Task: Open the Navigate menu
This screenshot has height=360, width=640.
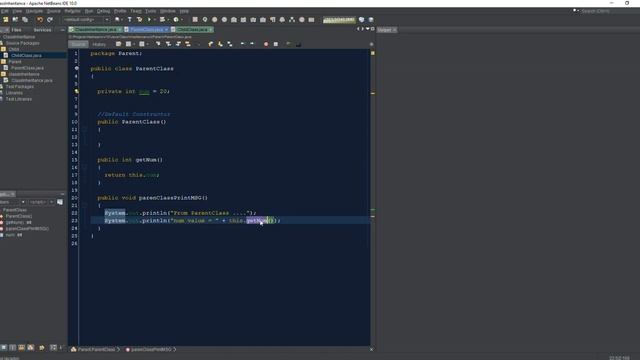Action: click(x=34, y=11)
